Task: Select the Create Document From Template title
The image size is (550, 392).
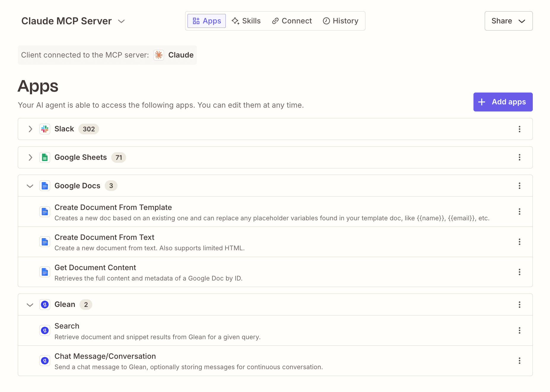Action: [x=113, y=207]
